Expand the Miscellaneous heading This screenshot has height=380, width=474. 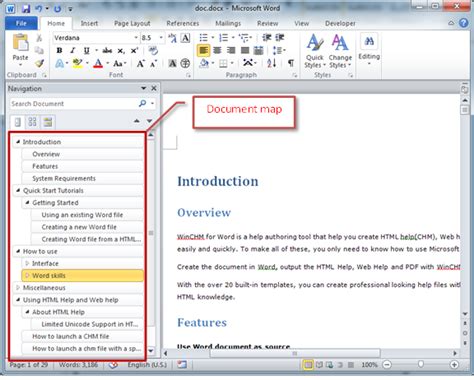(18, 287)
